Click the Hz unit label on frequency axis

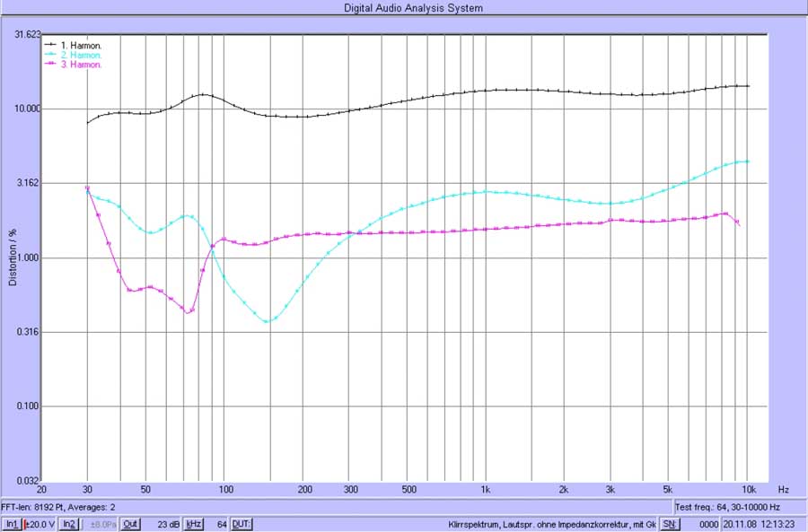(x=783, y=491)
